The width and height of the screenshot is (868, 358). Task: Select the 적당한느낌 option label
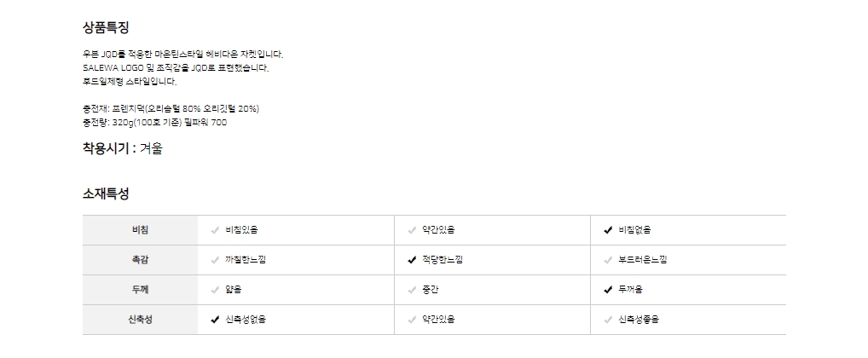[x=442, y=260]
